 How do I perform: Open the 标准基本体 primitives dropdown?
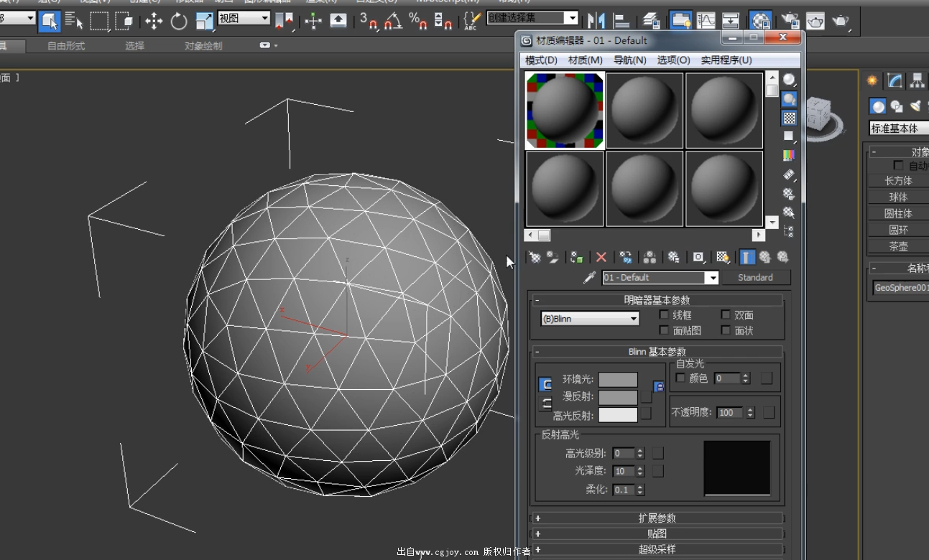tap(899, 129)
